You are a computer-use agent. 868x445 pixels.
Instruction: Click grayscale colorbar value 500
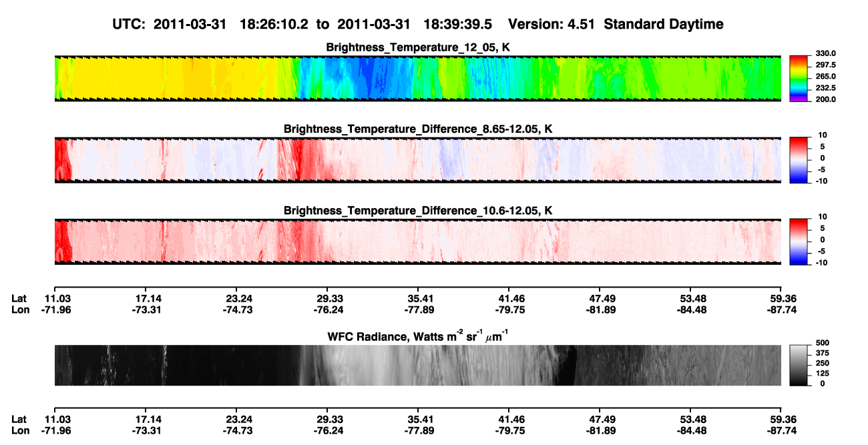click(x=822, y=345)
